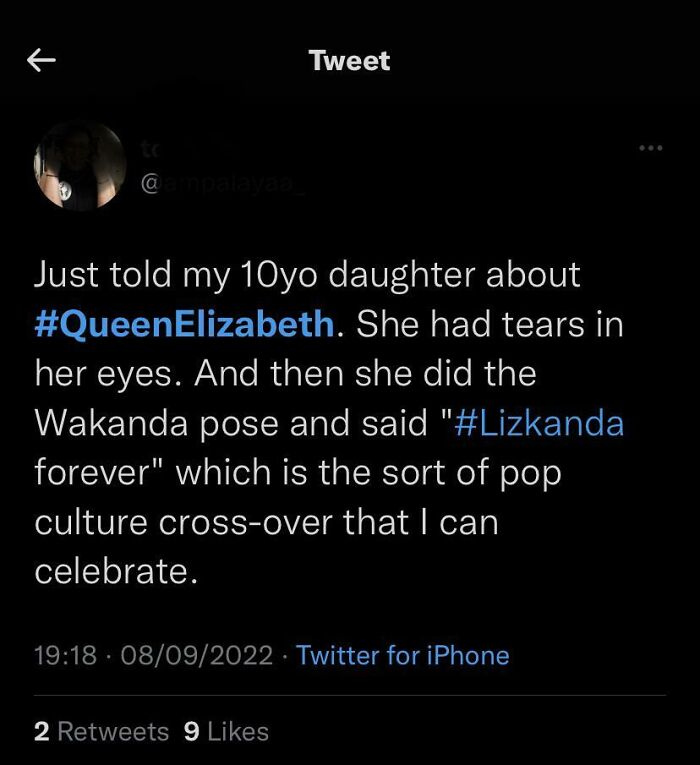The height and width of the screenshot is (765, 700).
Task: View the 9 Likes list
Action: coord(227,732)
